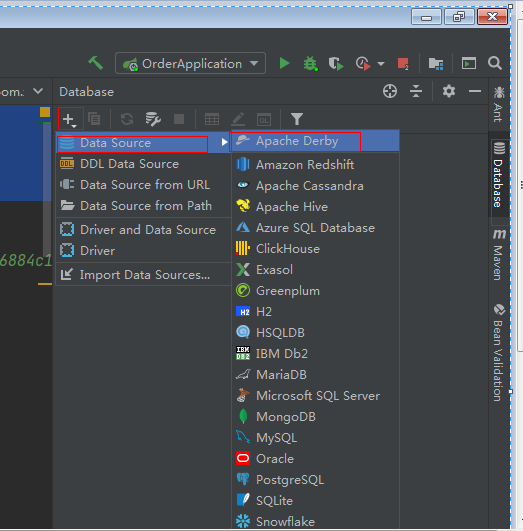Expand the Data Source submenu arrow
This screenshot has width=523, height=531.
point(224,142)
